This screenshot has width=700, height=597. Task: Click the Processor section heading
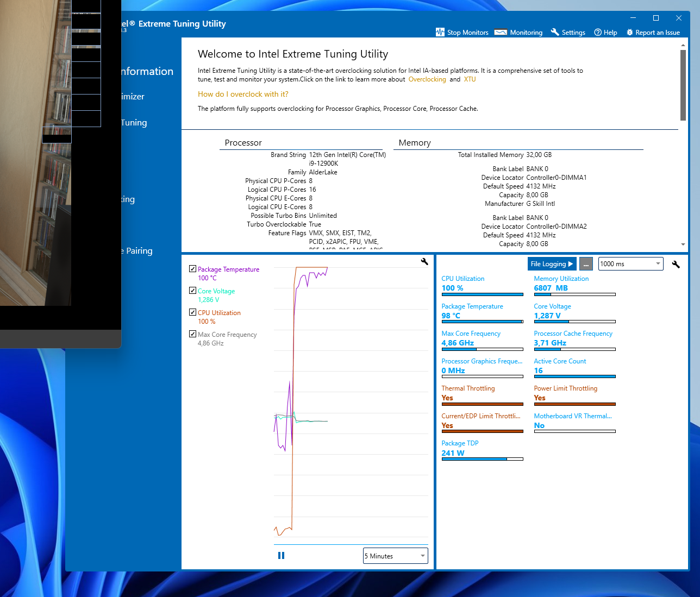(x=243, y=143)
